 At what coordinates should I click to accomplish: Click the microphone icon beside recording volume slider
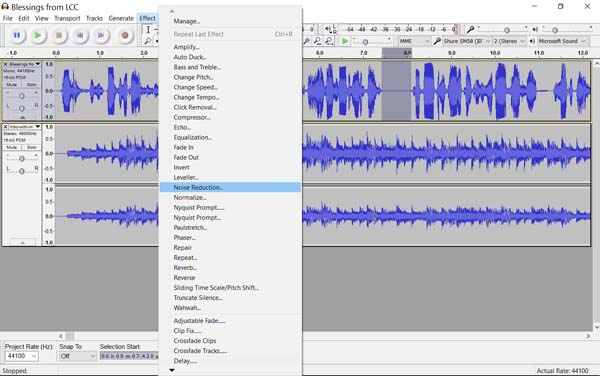[470, 29]
